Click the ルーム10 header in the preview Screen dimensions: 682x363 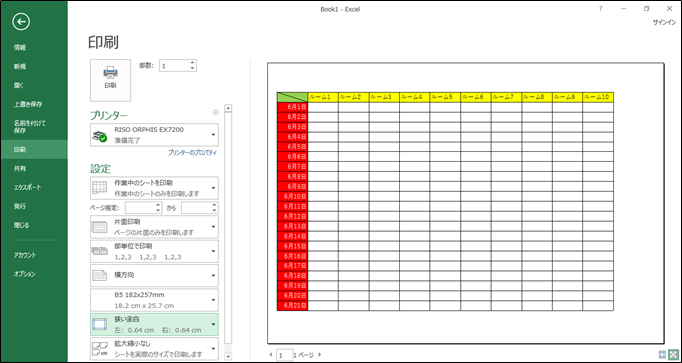598,97
